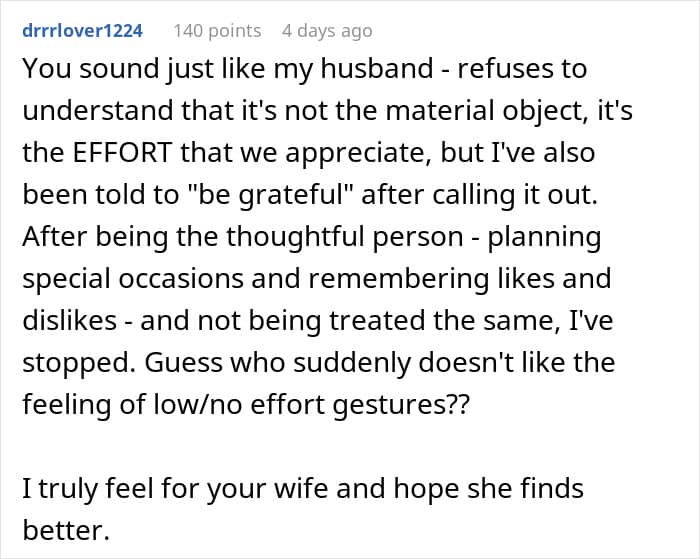This screenshot has width=700, height=559.
Task: Click the phrase 'low/no effort gestures??'
Action: (x=311, y=405)
